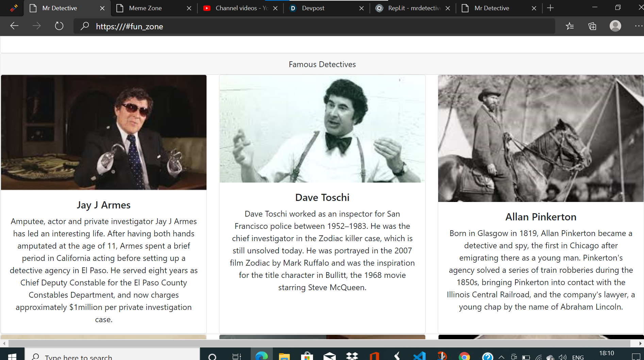The height and width of the screenshot is (360, 644).
Task: Close the Devpost tab
Action: (362, 8)
